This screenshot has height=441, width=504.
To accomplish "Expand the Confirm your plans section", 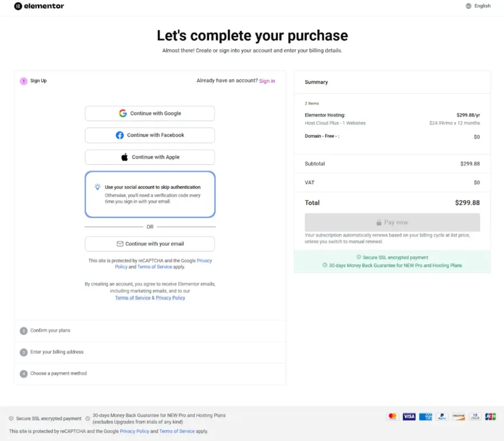I will click(x=50, y=331).
